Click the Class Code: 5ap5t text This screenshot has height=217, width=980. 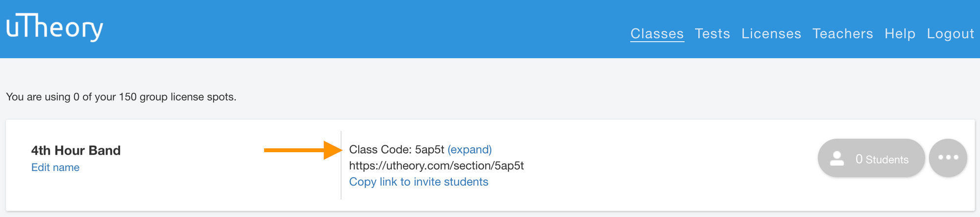click(396, 149)
